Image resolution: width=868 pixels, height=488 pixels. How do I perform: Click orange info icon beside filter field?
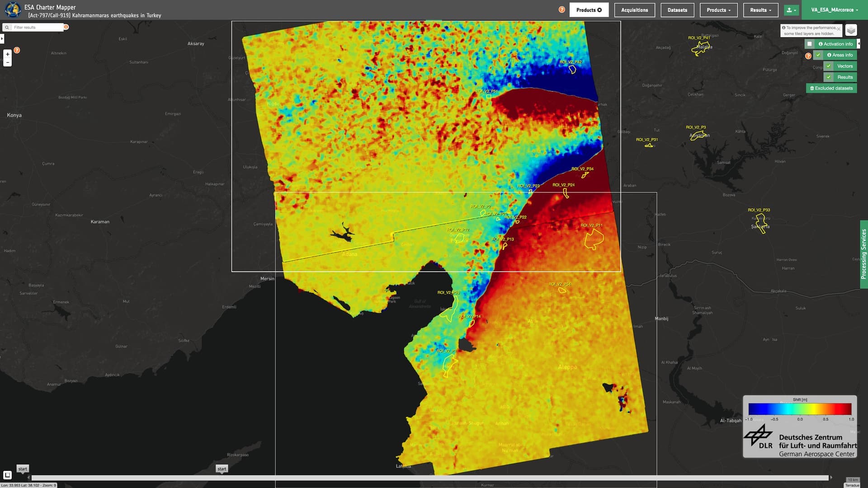(66, 27)
